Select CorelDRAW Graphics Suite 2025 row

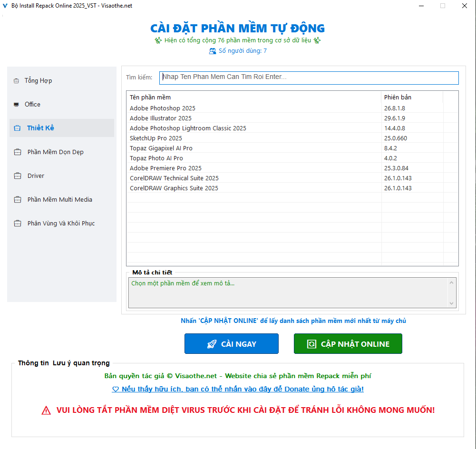click(x=292, y=188)
